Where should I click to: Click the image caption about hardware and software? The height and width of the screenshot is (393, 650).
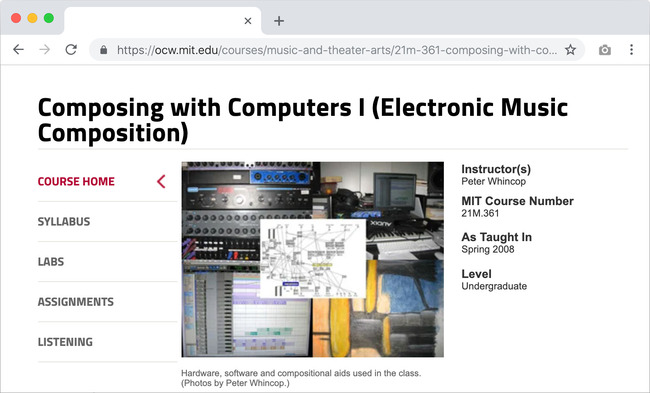coord(301,373)
